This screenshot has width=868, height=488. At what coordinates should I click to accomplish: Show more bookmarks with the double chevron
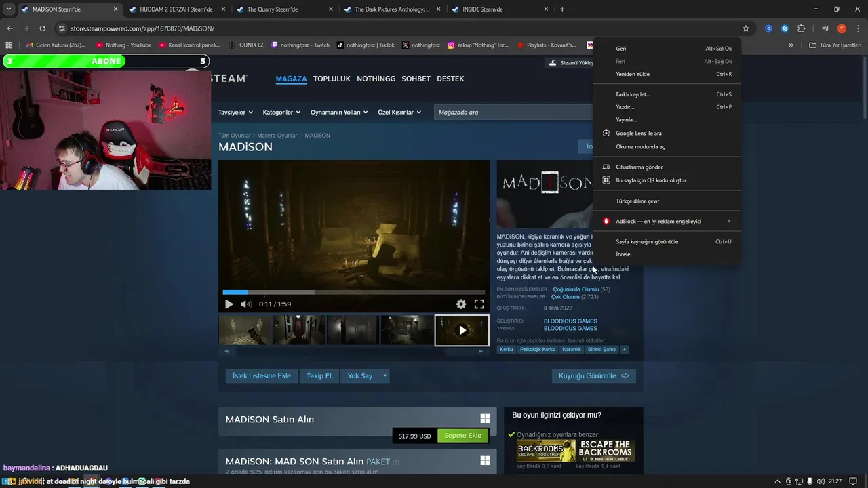[x=791, y=45]
